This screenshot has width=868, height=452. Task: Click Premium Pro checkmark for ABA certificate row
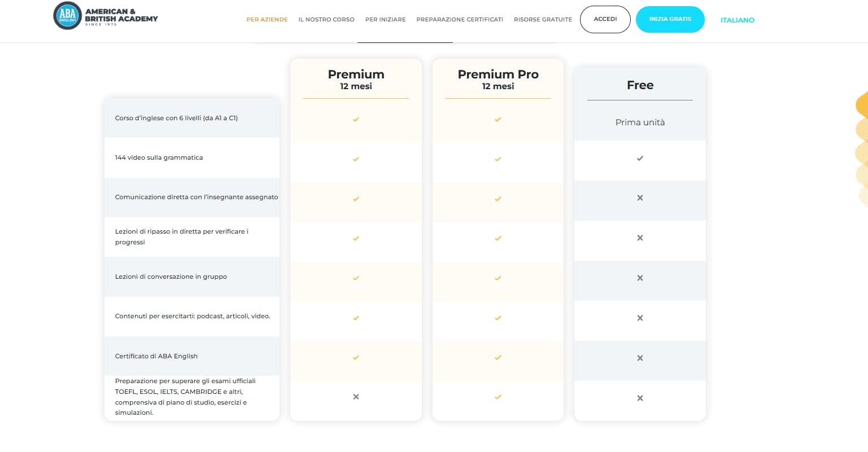point(498,358)
